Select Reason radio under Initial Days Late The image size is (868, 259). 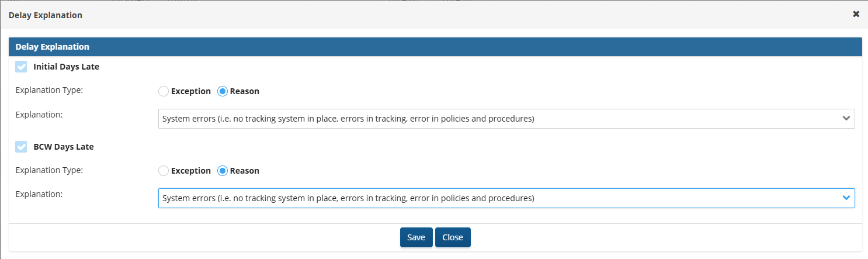(x=223, y=91)
